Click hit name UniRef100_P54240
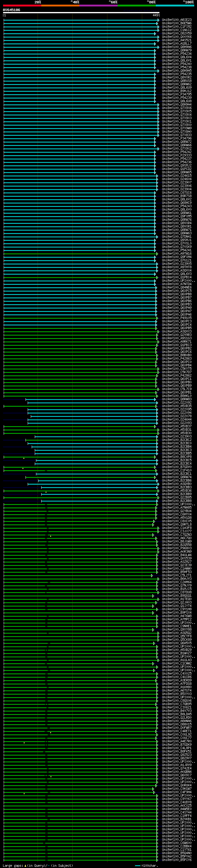This screenshot has width=197, height=868. (177, 64)
